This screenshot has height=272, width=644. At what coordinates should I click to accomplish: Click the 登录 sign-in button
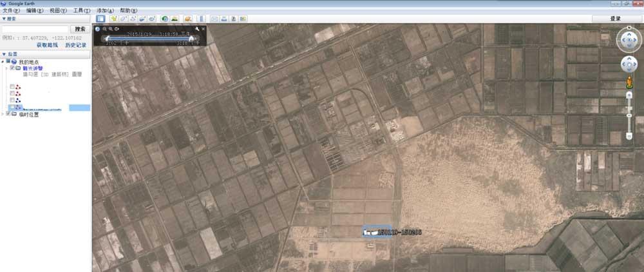(x=615, y=19)
